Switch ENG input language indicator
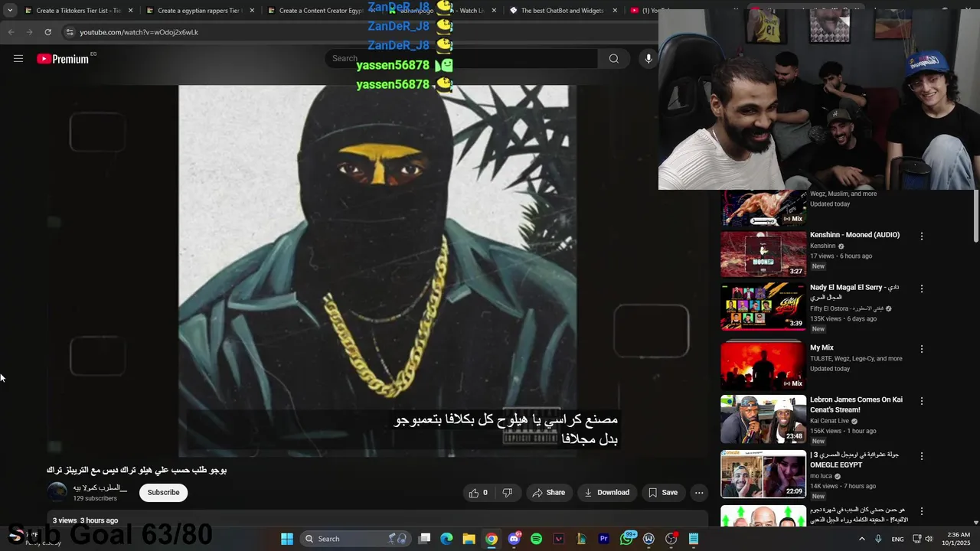This screenshot has height=551, width=980. 897,539
